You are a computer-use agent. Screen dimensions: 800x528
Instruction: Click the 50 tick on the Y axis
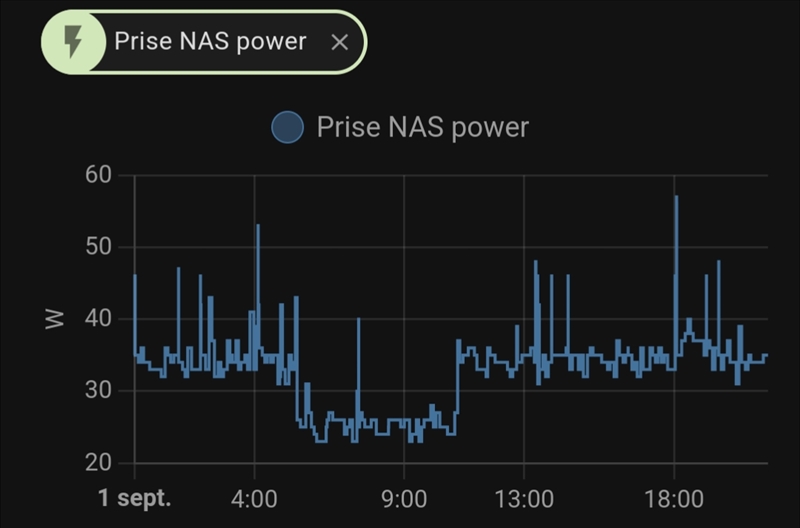tap(98, 248)
